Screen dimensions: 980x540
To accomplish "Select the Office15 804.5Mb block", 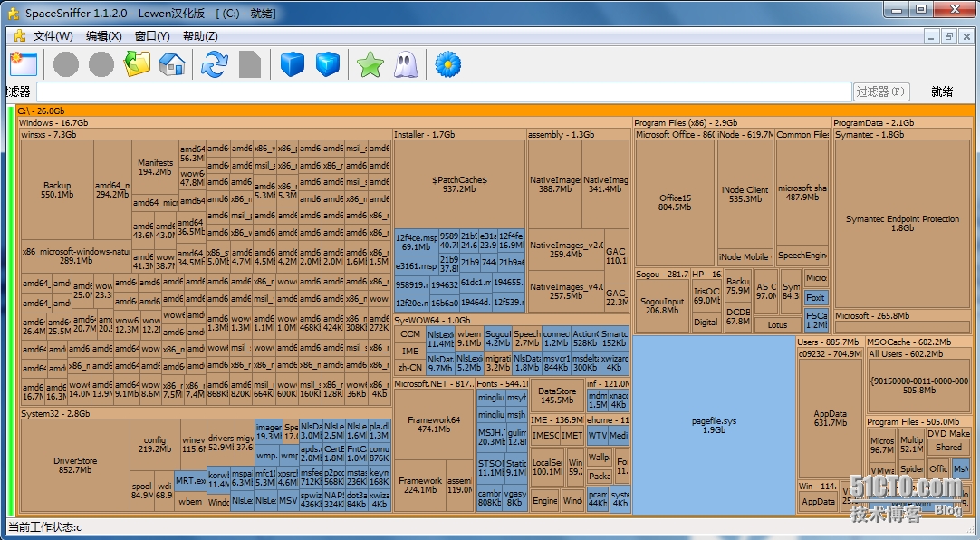I will [675, 203].
